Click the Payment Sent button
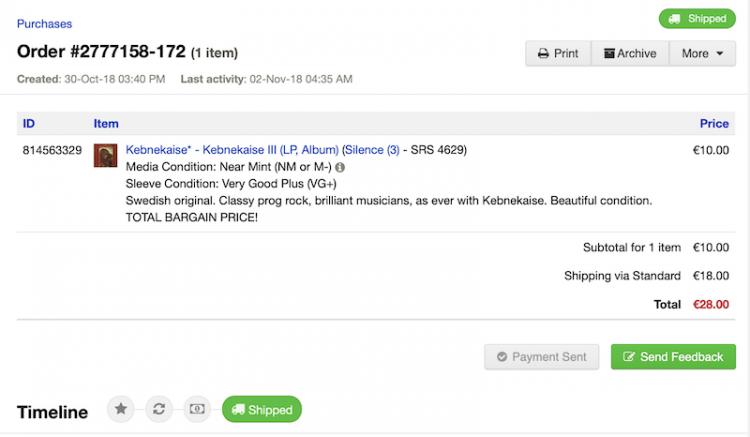750x437 pixels. pyautogui.click(x=542, y=357)
